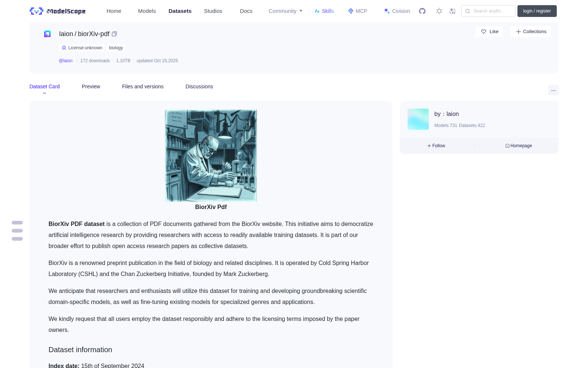Go to Home in navigation
Viewport: 588px width, 368px height.
[x=114, y=11]
